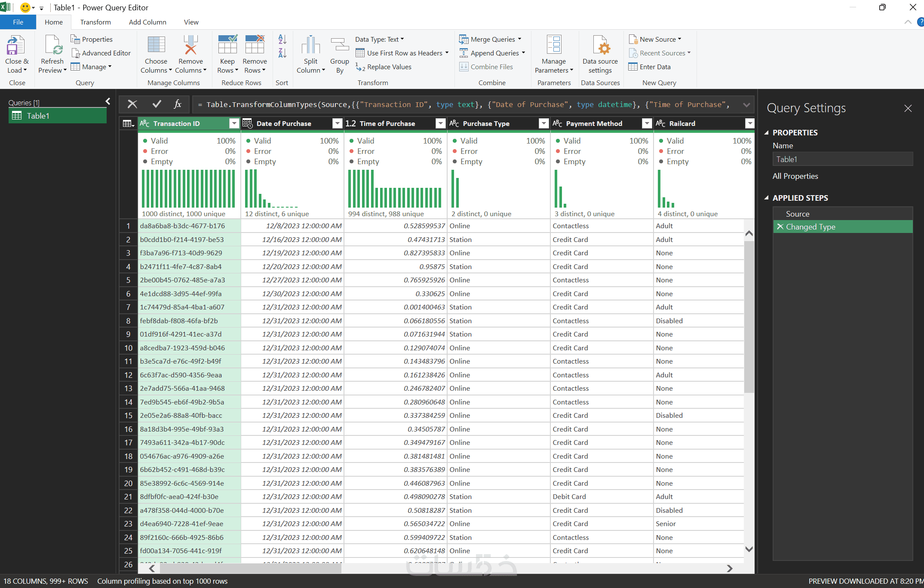Collapse the PROPERTIES section

(x=766, y=132)
